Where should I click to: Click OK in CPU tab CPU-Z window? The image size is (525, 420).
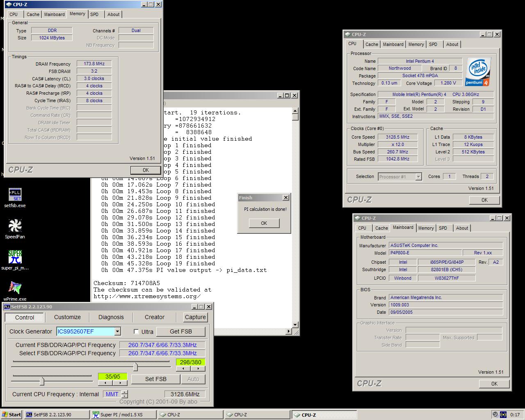(484, 200)
